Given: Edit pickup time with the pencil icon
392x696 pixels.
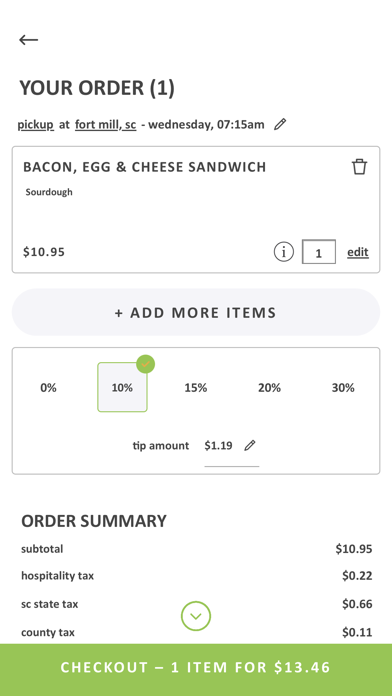Looking at the screenshot, I should 280,125.
